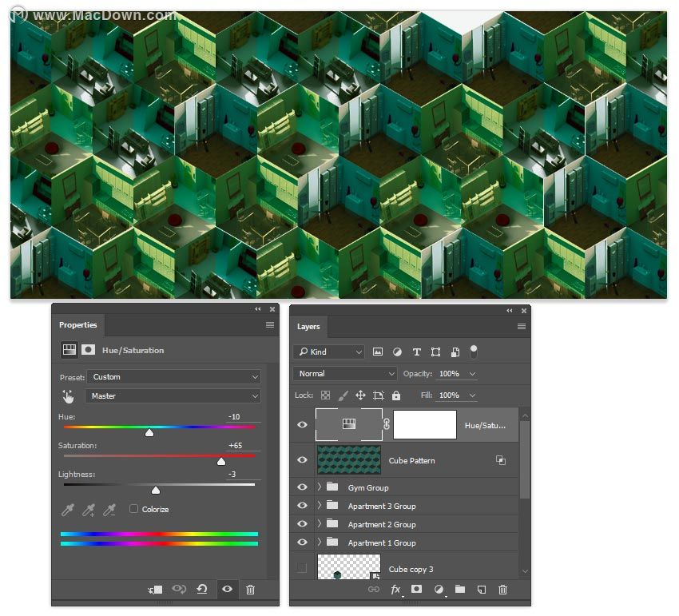Open the Opacity slider dropdown
Viewport: 679px width, 616px height.
click(x=472, y=374)
